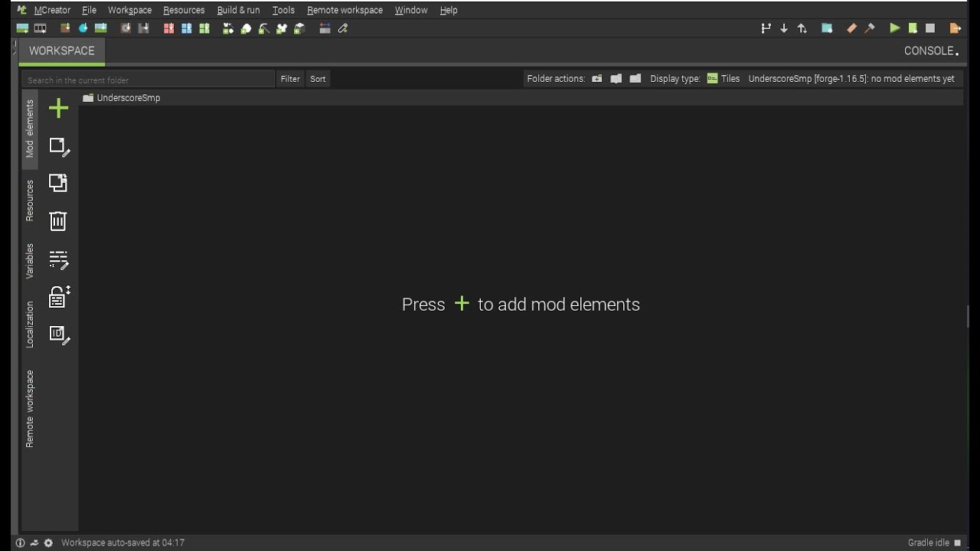Open the Build & run menu
Viewport: 980px width, 551px height.
[x=238, y=10]
